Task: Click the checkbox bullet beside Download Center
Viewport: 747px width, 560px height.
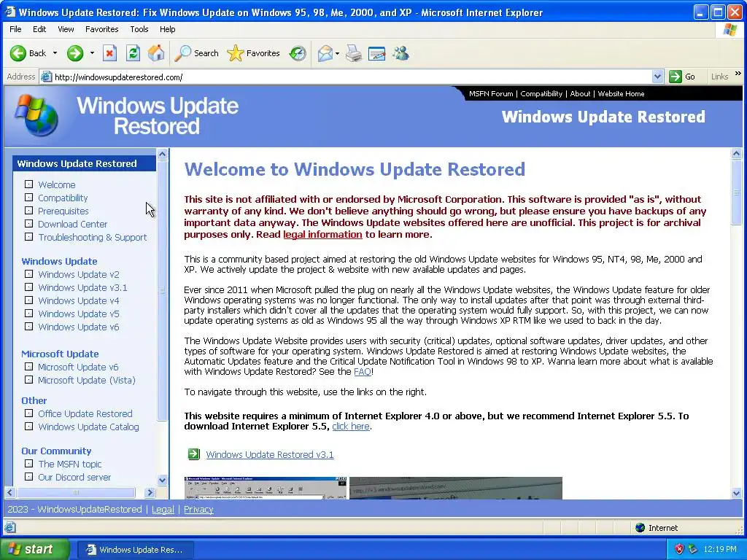Action: (x=29, y=223)
